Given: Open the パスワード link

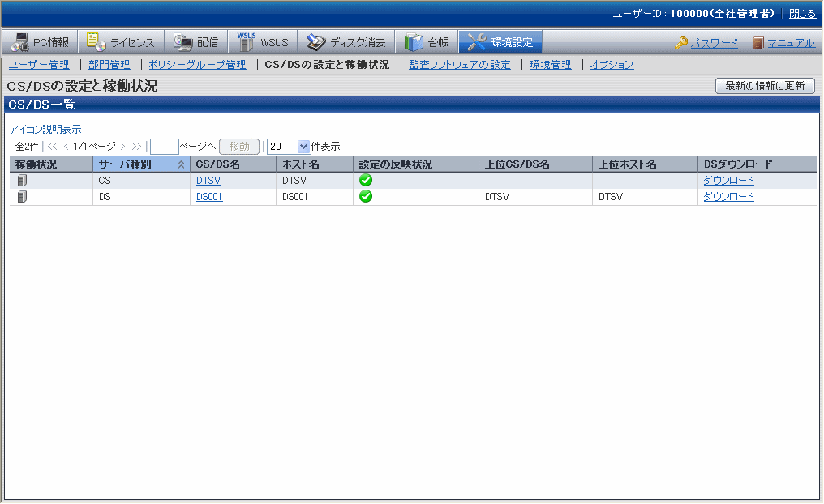Looking at the screenshot, I should (714, 43).
